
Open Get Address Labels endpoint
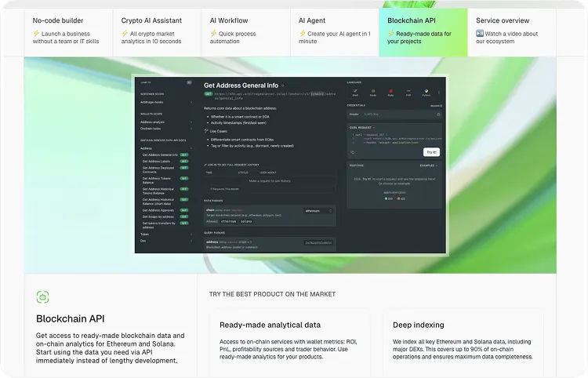pos(156,162)
